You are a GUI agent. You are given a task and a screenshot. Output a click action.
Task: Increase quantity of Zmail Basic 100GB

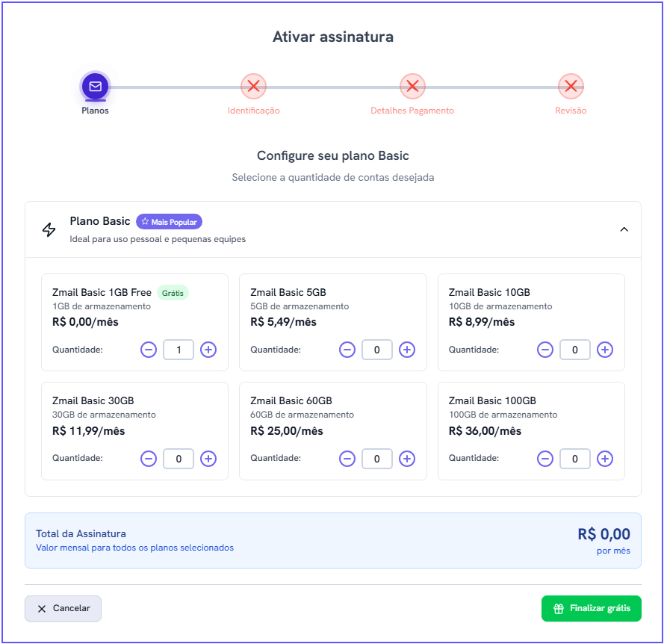pyautogui.click(x=605, y=459)
